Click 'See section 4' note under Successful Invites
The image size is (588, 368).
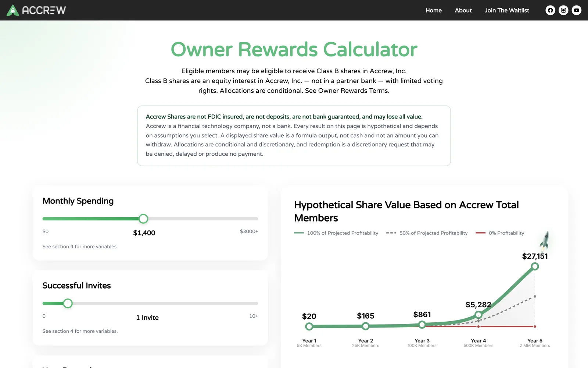point(80,331)
